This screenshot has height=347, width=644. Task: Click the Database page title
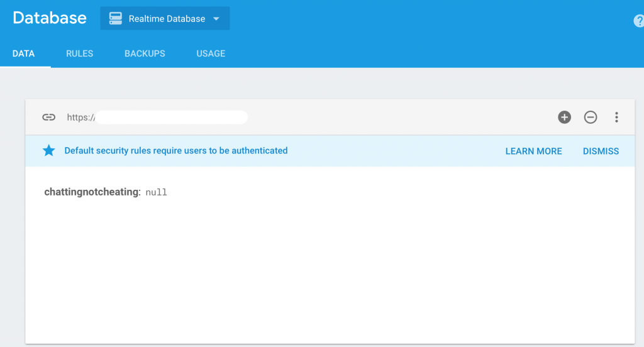(x=50, y=18)
